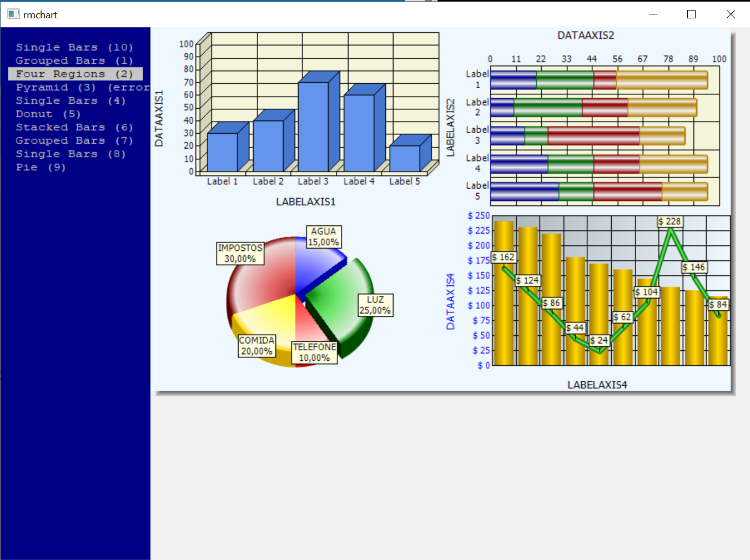
Task: Open the 'Pyramid (3)' list entry
Action: (x=83, y=87)
